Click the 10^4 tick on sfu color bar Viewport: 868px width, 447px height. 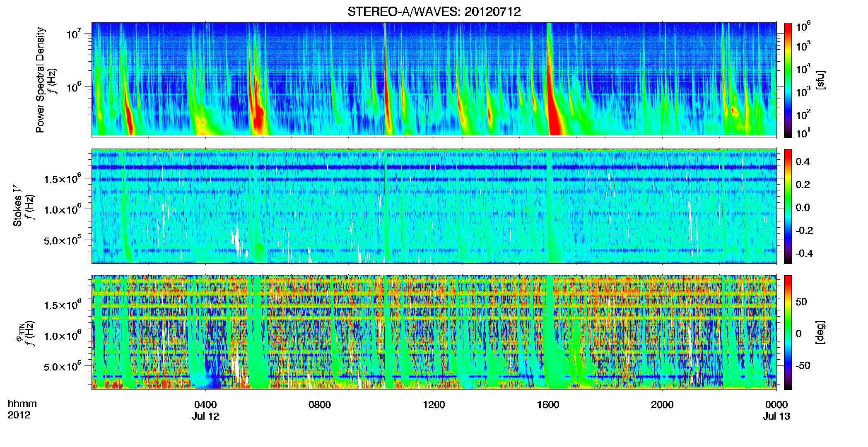click(x=803, y=68)
